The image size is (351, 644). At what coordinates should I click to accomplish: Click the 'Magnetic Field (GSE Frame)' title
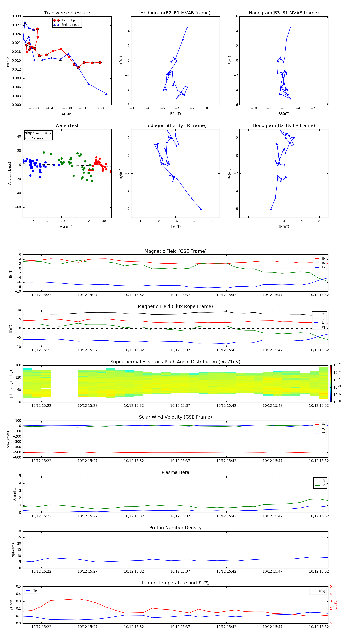click(175, 251)
